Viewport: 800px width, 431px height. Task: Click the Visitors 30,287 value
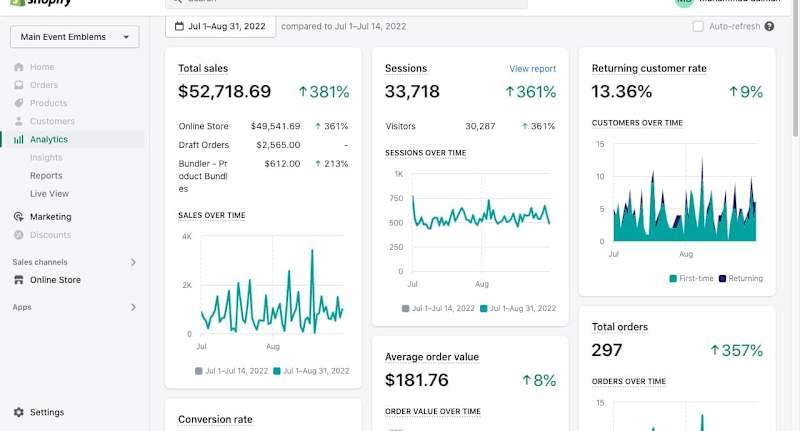pos(480,126)
